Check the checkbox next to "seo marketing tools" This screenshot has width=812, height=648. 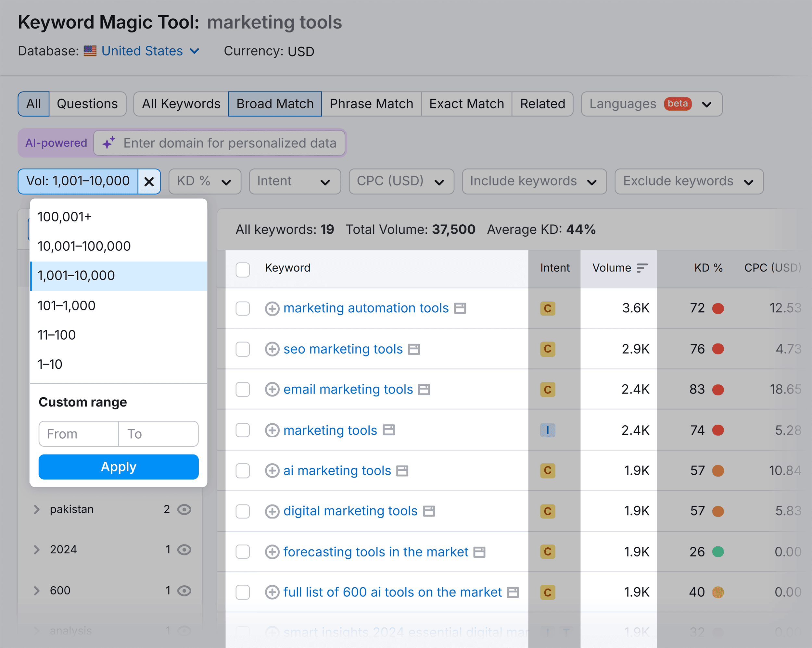click(x=243, y=349)
